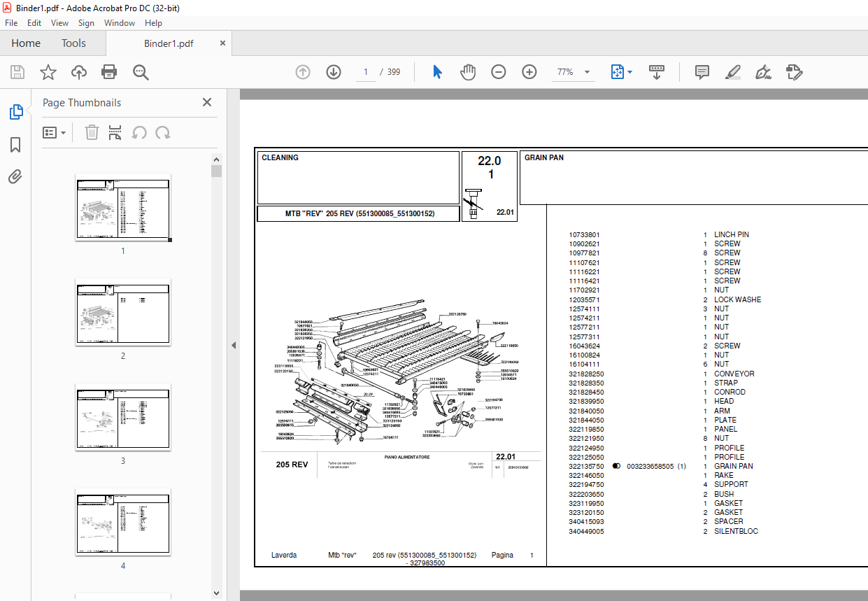Add the document to starred files
868x601 pixels.
[48, 72]
